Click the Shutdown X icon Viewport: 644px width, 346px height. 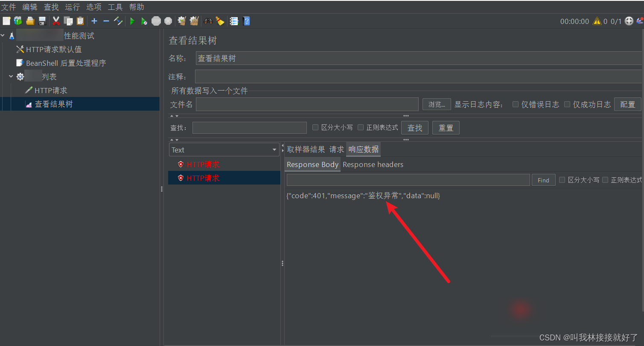click(168, 21)
